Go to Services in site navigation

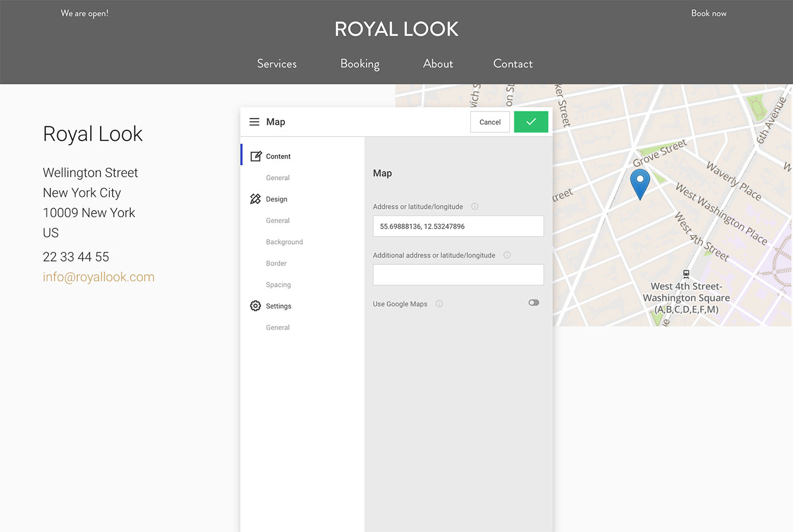click(276, 64)
